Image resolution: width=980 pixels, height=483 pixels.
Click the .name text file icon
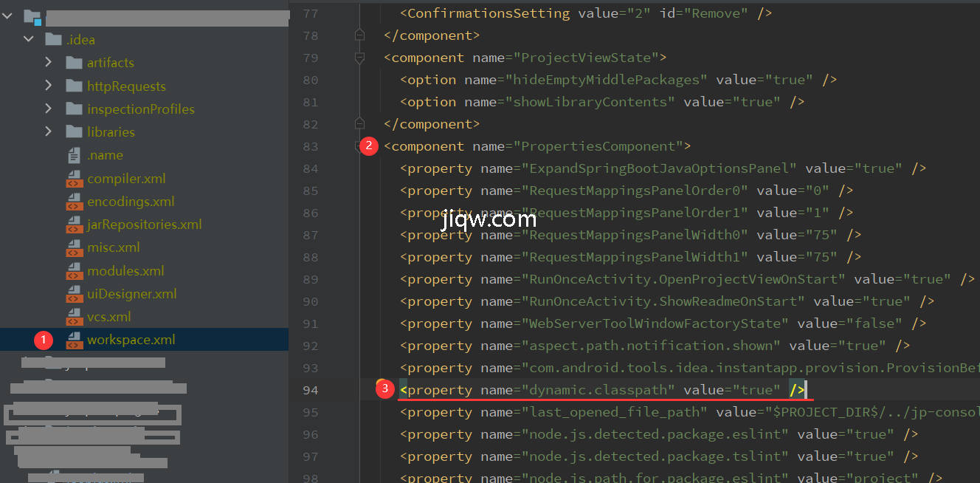pyautogui.click(x=74, y=156)
